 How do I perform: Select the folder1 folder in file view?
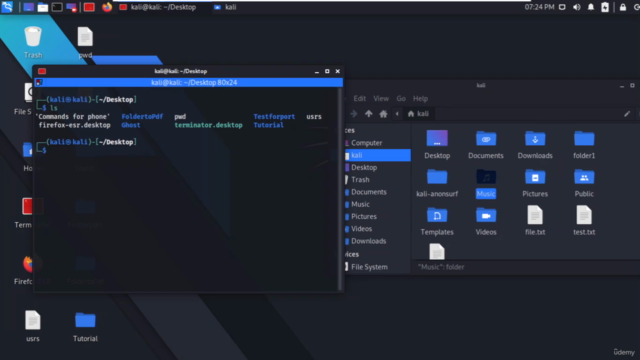click(x=584, y=144)
